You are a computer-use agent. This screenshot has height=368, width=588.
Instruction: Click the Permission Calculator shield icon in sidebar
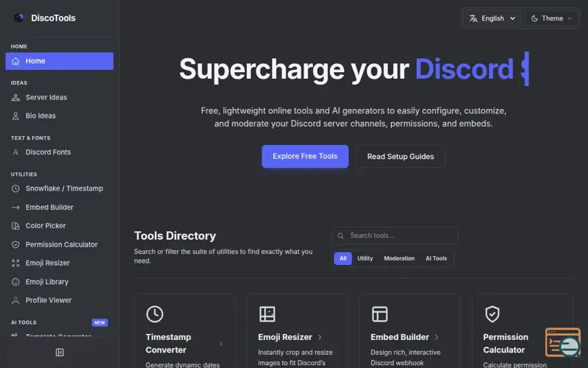click(15, 244)
